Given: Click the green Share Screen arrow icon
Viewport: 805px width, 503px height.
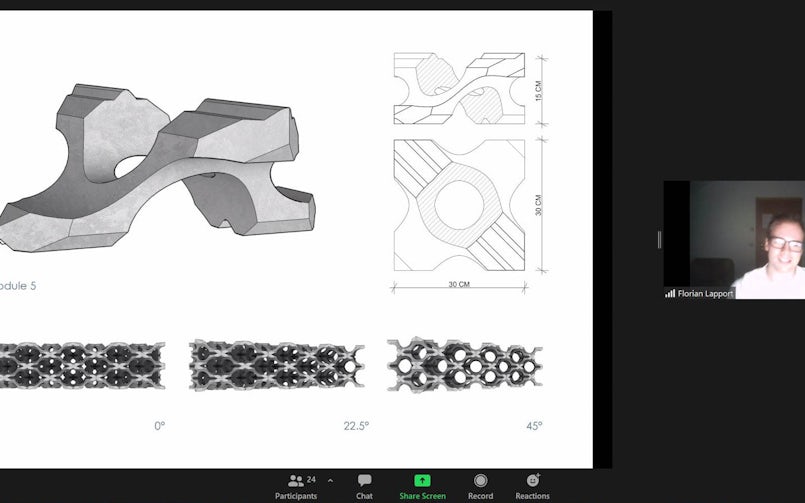Looking at the screenshot, I should pyautogui.click(x=422, y=481).
